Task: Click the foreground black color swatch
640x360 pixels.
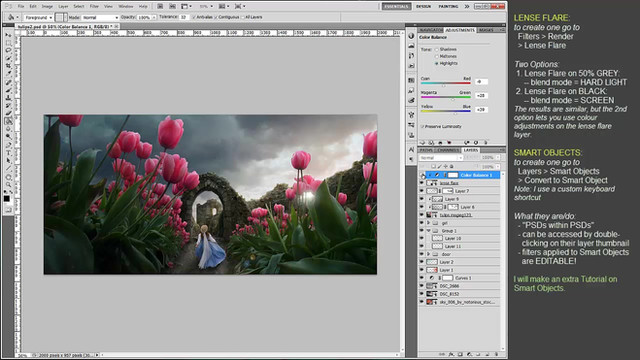Action: 7,199
